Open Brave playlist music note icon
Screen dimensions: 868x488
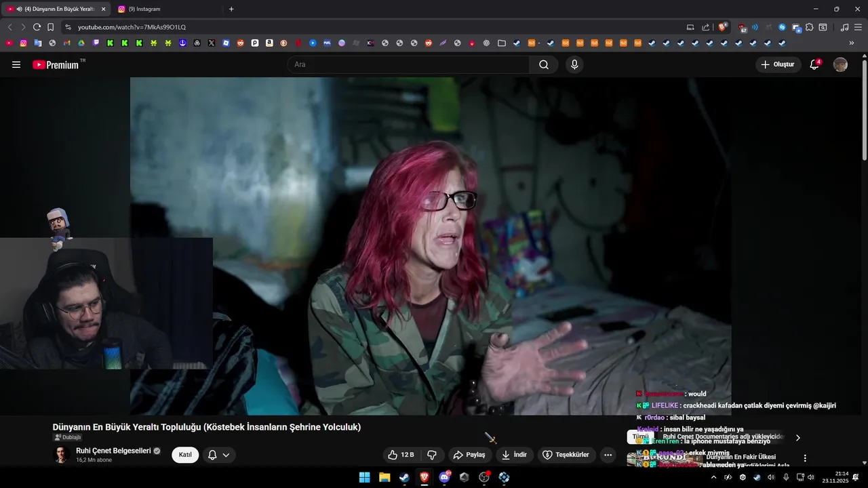[x=844, y=27]
